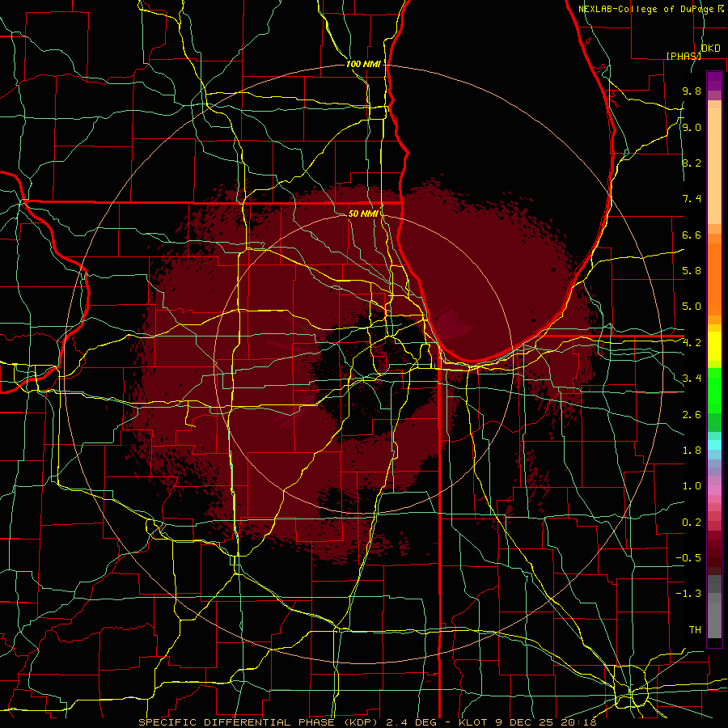Click the -0.5 value on the color scale
728x728 pixels.
click(688, 558)
